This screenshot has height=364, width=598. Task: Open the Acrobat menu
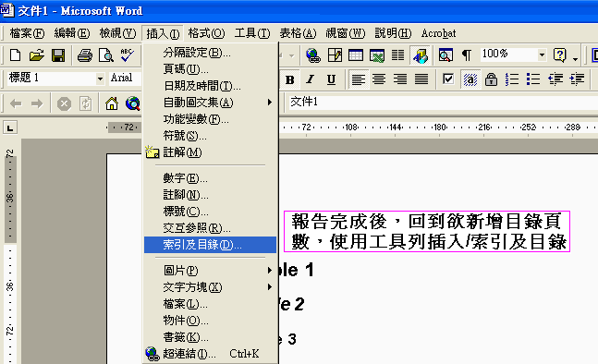click(438, 33)
